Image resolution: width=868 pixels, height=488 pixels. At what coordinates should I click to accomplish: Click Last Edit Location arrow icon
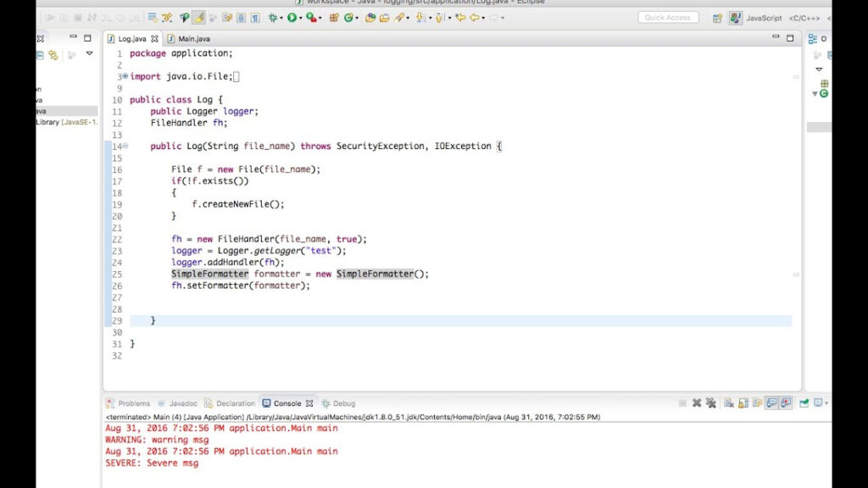coord(460,18)
